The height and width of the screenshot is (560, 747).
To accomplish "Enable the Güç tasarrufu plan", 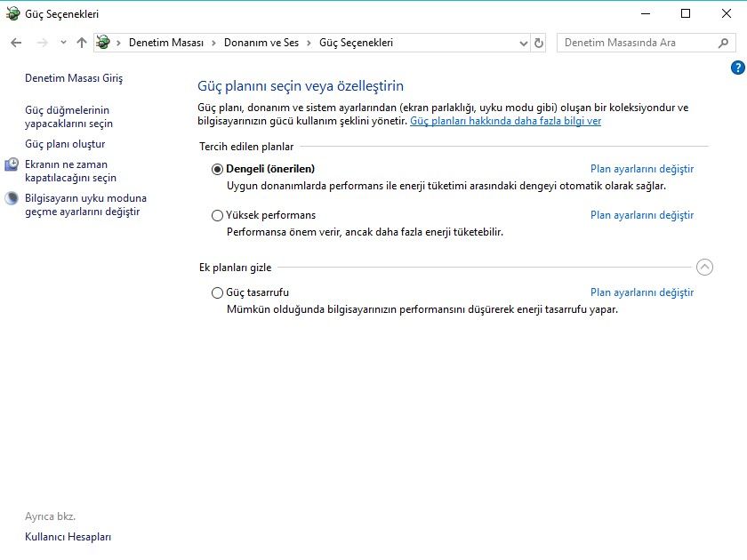I will pyautogui.click(x=217, y=293).
